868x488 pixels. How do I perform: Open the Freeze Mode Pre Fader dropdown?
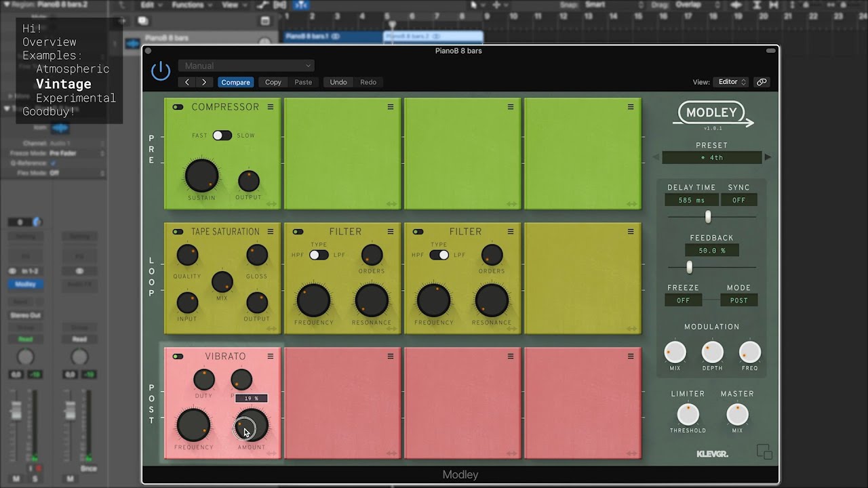click(76, 154)
